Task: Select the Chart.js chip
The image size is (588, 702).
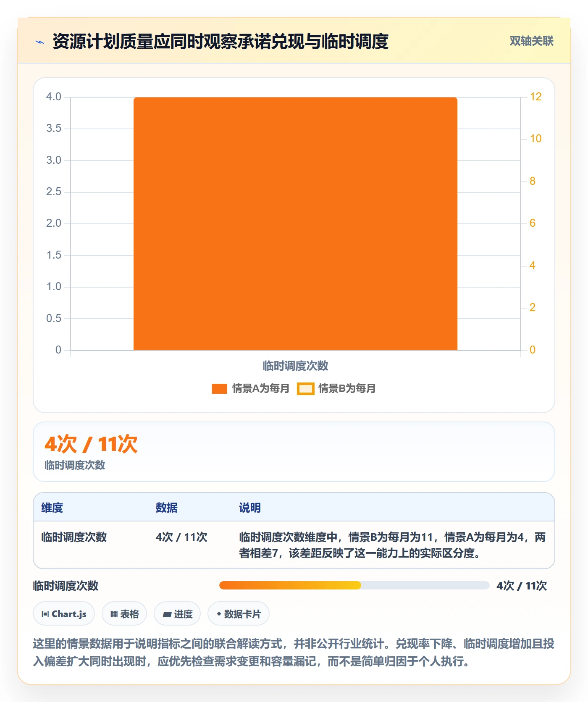Action: 64,614
